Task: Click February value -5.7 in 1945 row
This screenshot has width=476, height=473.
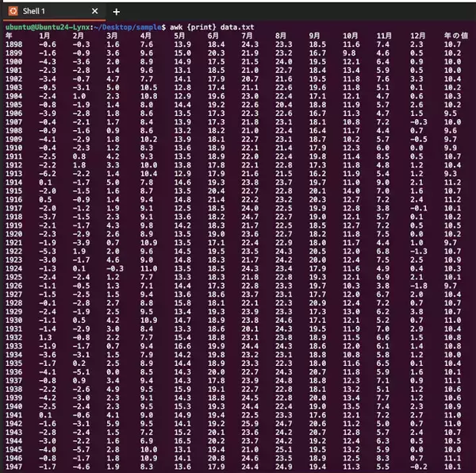Action: click(x=82, y=449)
